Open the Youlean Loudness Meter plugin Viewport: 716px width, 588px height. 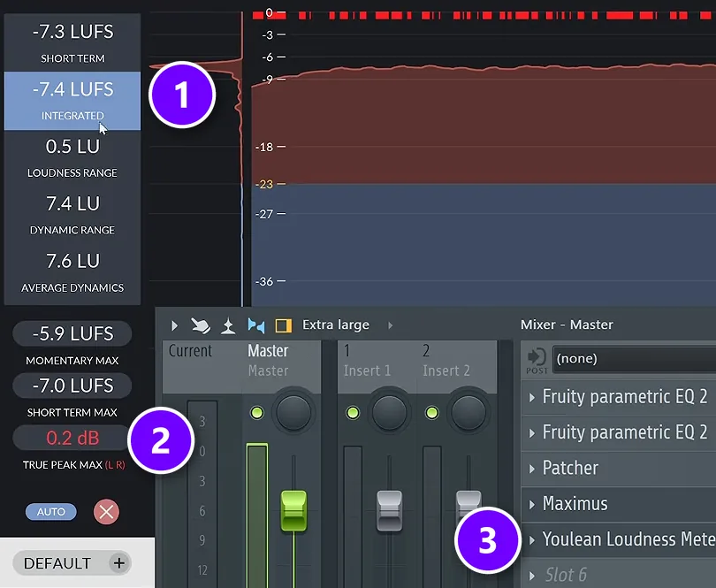(x=628, y=539)
